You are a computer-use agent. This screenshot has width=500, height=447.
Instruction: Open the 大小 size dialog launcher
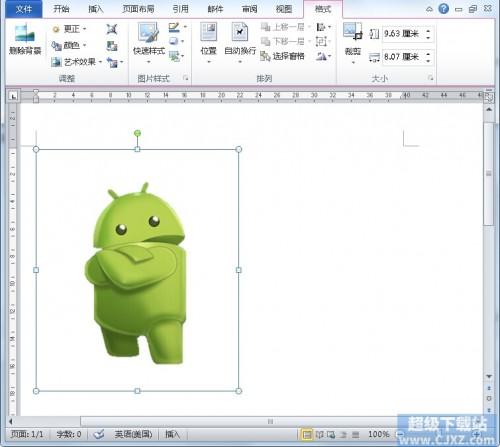coord(431,78)
